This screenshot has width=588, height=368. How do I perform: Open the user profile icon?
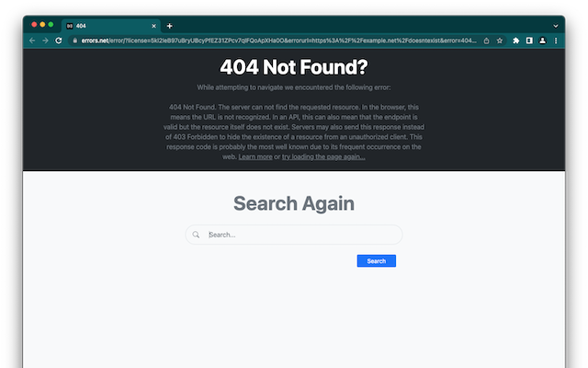(x=542, y=40)
